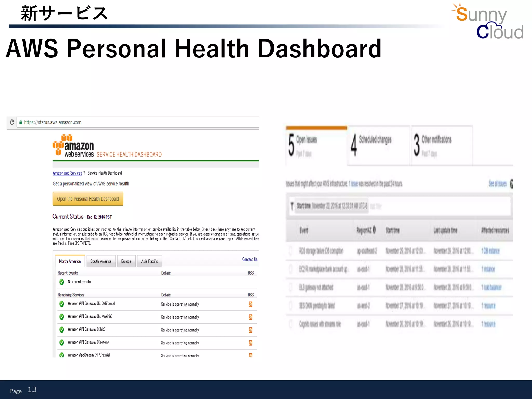Select the Open issues tab
Image resolution: width=532 pixels, height=399 pixels.
pyautogui.click(x=316, y=146)
